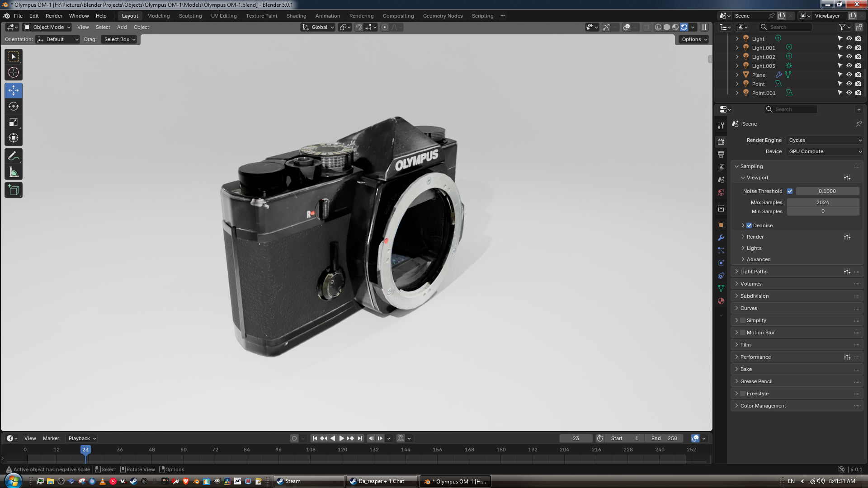Image resolution: width=868 pixels, height=488 pixels.
Task: Expand the Light.003 item in the outliner
Action: (737, 66)
